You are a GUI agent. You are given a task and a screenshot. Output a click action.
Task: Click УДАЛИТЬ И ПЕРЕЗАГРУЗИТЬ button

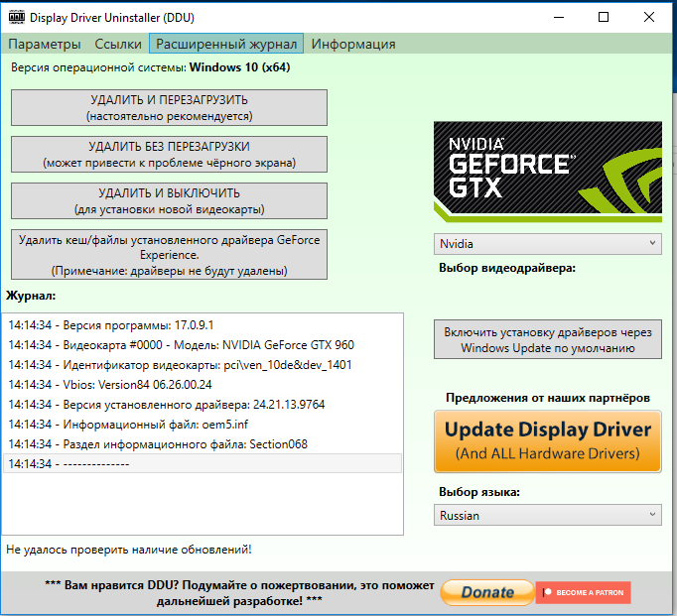pyautogui.click(x=169, y=108)
